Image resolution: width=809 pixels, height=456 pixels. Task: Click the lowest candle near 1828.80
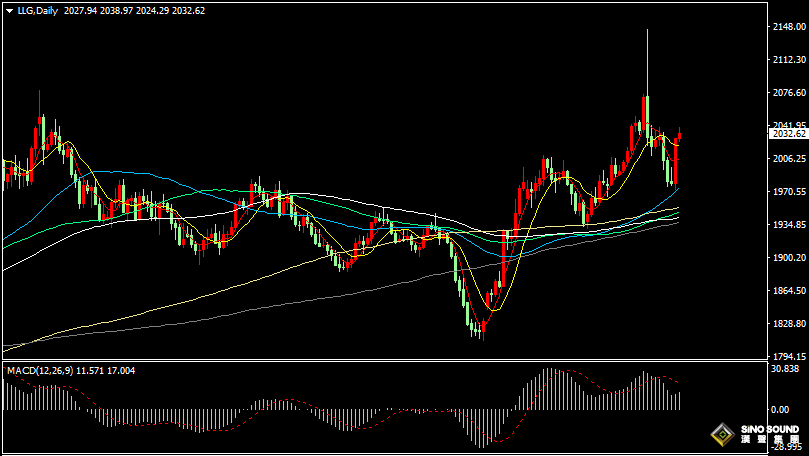point(481,328)
